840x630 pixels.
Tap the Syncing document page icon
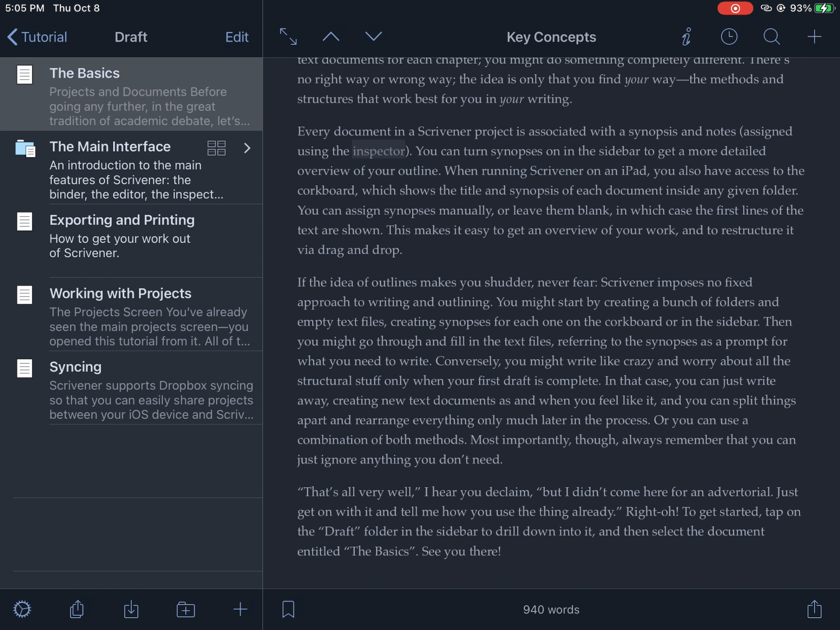pos(25,368)
